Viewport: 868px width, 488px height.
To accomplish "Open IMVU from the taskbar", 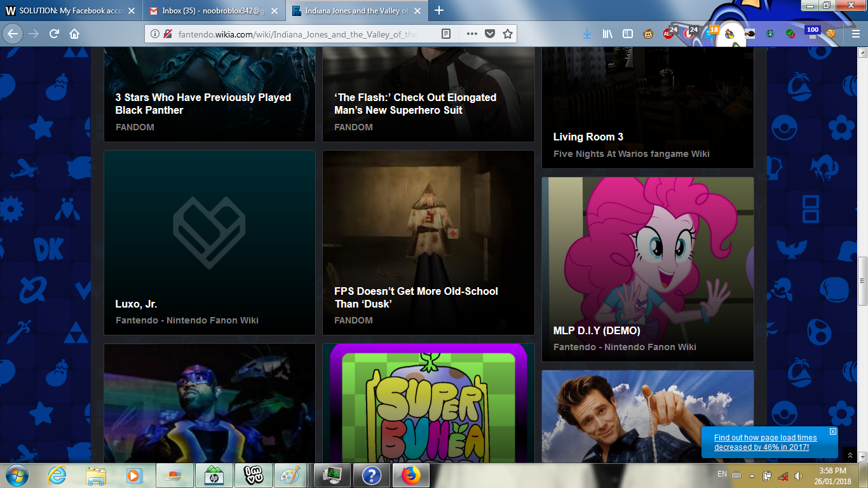I will click(x=254, y=475).
